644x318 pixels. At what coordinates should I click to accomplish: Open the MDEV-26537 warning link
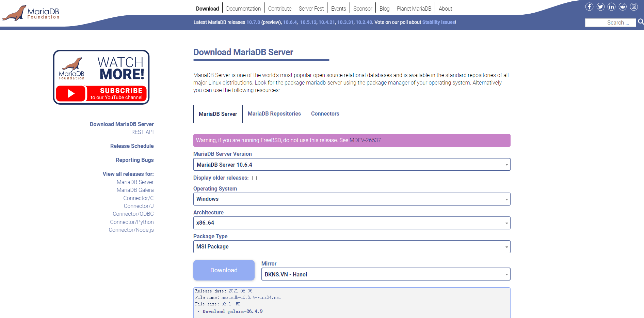[x=365, y=140]
